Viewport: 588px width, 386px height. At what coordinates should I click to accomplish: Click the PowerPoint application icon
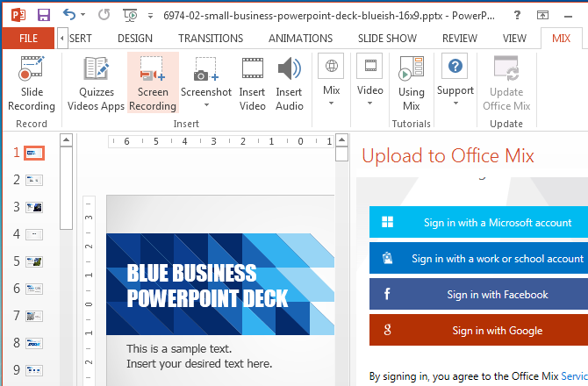tap(18, 15)
